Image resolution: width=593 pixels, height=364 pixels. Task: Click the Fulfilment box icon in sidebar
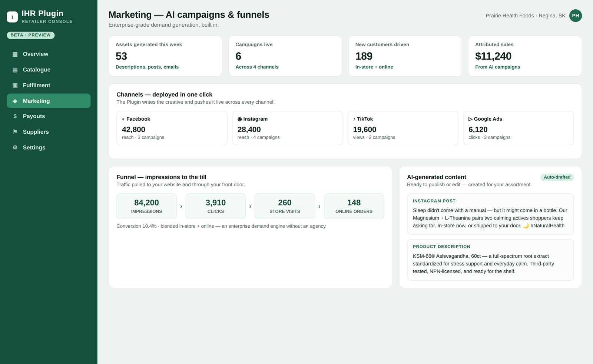[15, 85]
